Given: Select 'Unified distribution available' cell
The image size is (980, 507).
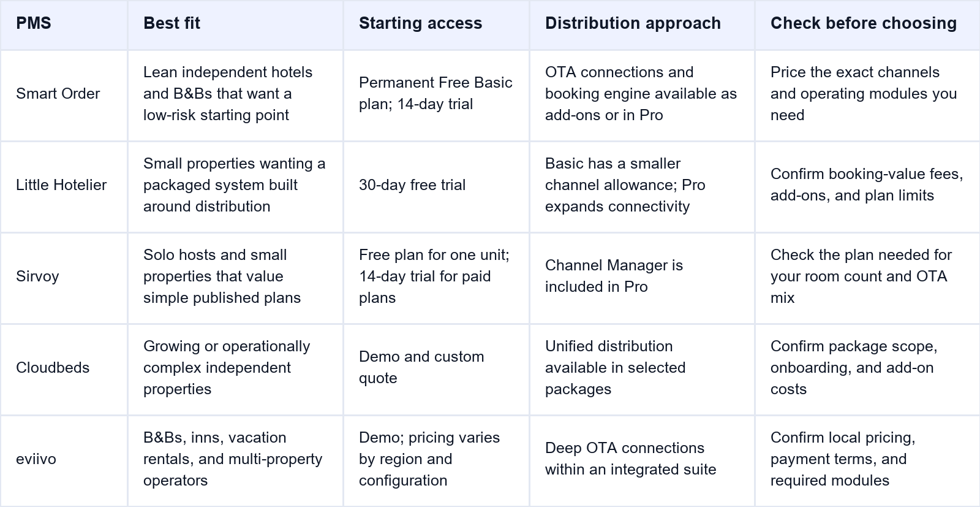Looking at the screenshot, I should pyautogui.click(x=642, y=370).
